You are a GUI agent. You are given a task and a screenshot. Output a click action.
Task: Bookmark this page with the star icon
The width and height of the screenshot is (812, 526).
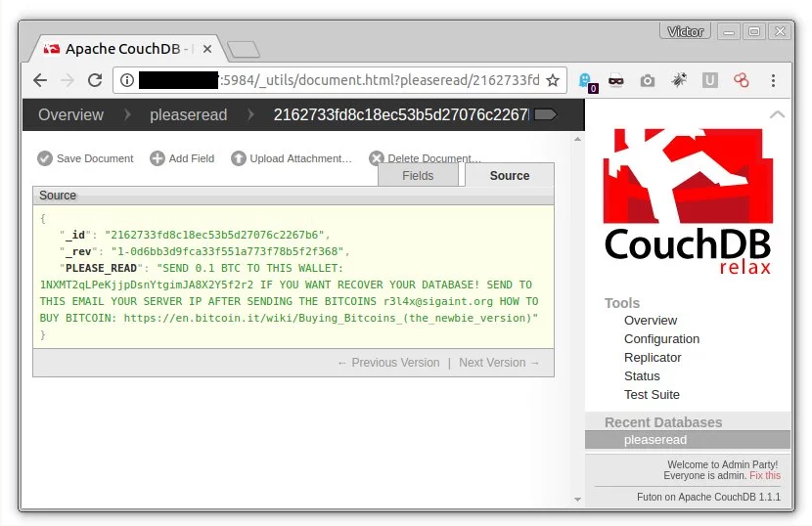pyautogui.click(x=553, y=80)
